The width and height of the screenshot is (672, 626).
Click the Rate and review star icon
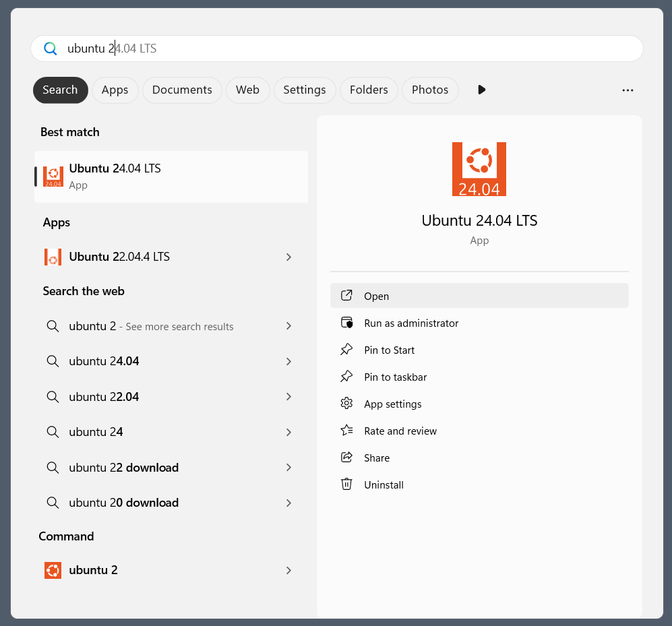coord(346,430)
